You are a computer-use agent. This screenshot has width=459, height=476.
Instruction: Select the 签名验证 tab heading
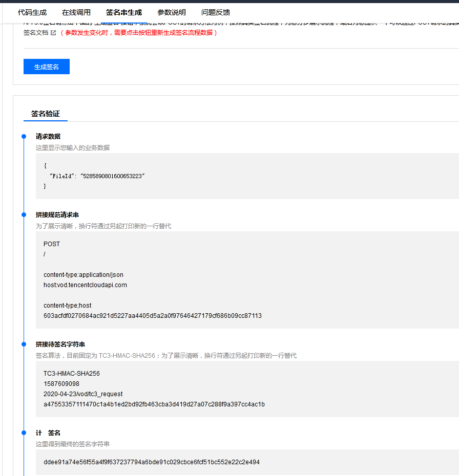click(45, 114)
